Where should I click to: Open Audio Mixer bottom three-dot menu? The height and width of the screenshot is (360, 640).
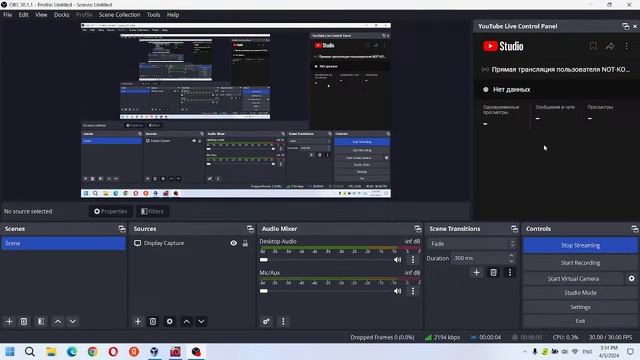(x=283, y=321)
